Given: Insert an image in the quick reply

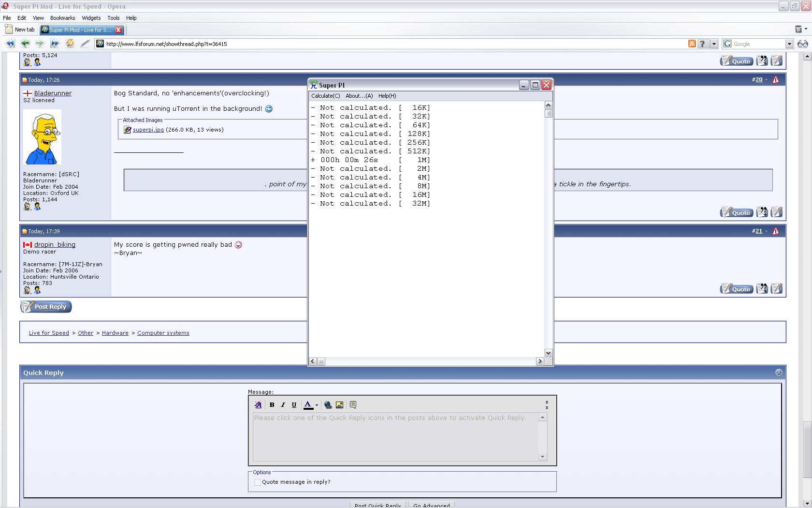Looking at the screenshot, I should [x=339, y=405].
